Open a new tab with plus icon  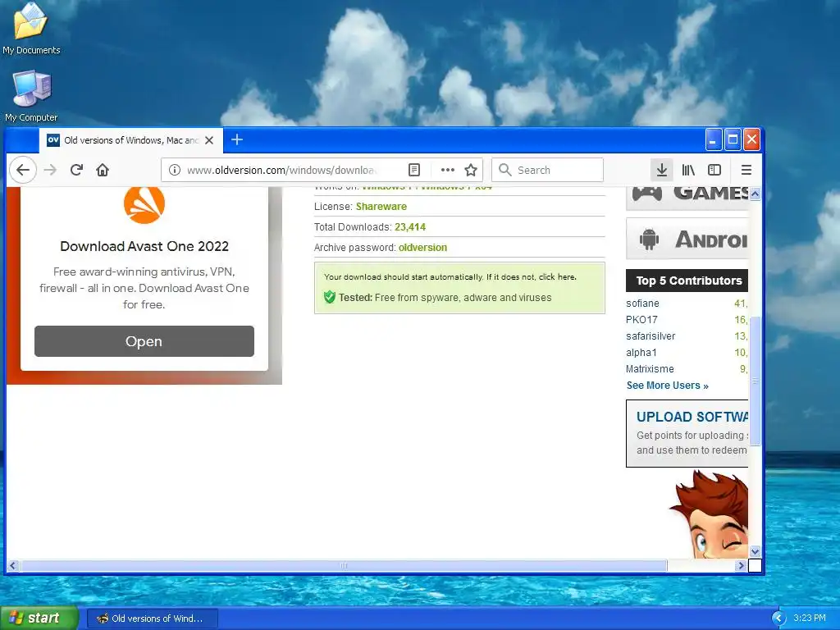(237, 139)
